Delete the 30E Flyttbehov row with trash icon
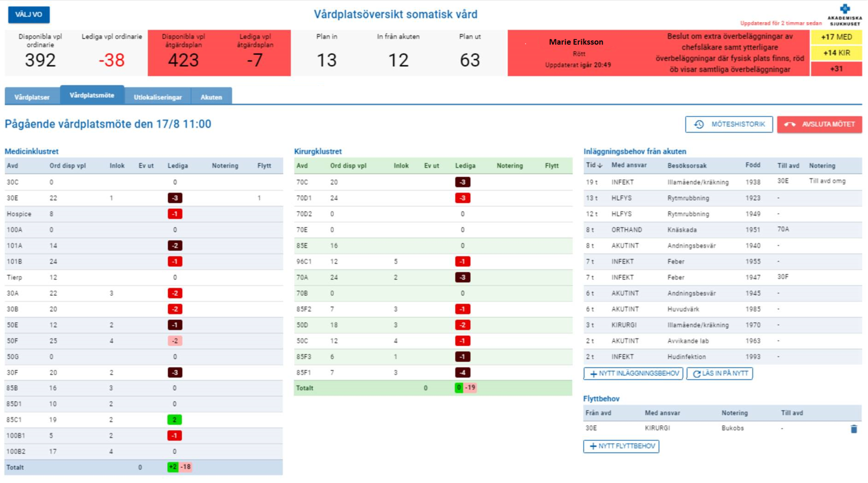Image resolution: width=868 pixels, height=483 pixels. (x=853, y=429)
